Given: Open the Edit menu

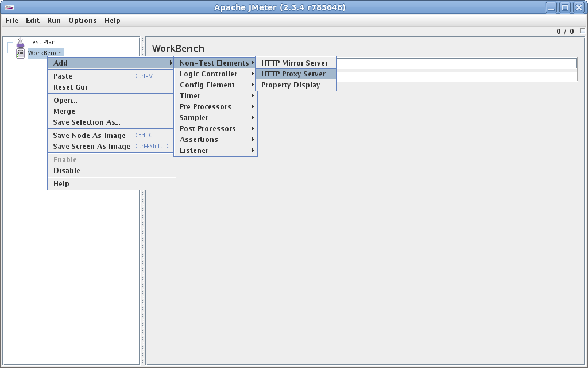Looking at the screenshot, I should (x=33, y=21).
